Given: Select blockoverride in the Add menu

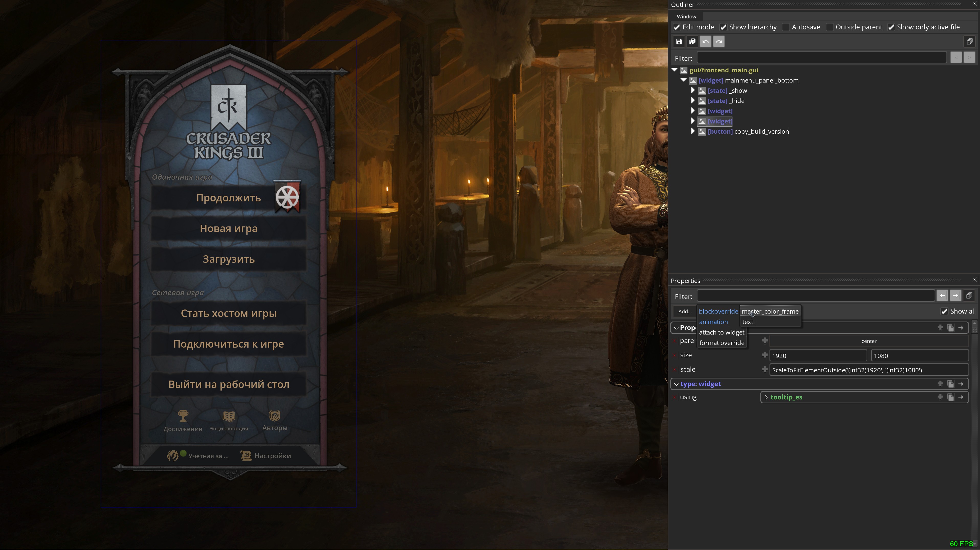Looking at the screenshot, I should pyautogui.click(x=718, y=311).
